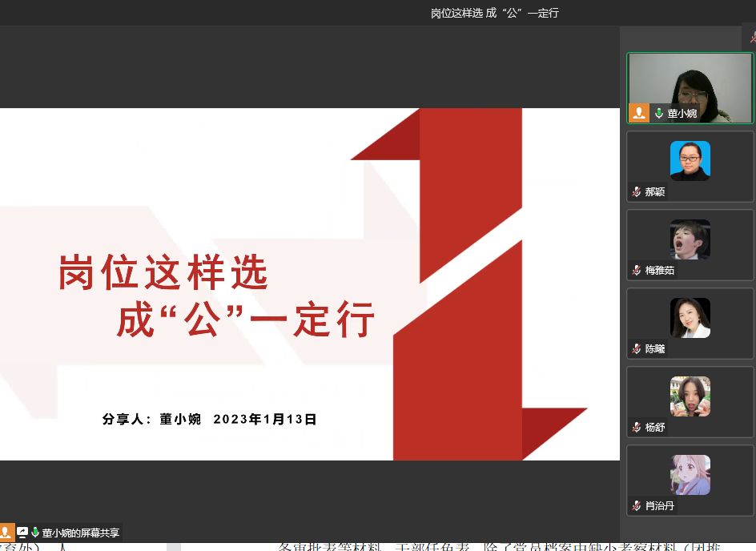Click 陈曦's profile avatar

click(x=690, y=317)
